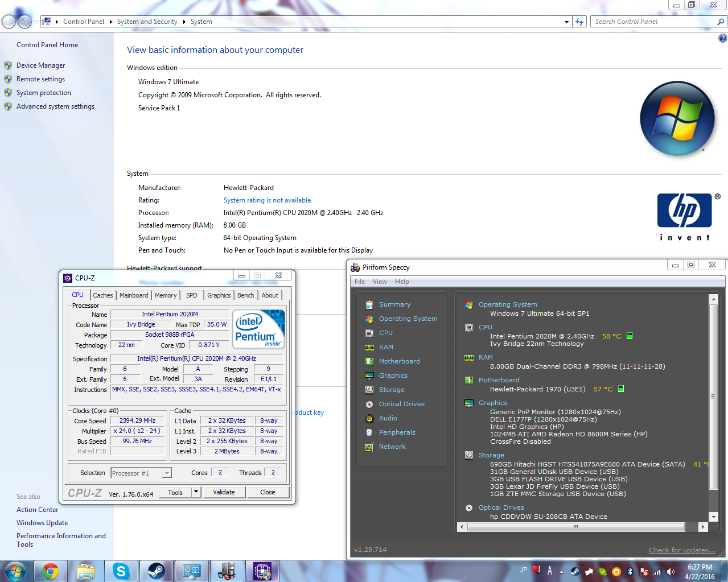Click the Start orb on the taskbar
Image resolution: width=728 pixels, height=582 pixels.
15,571
